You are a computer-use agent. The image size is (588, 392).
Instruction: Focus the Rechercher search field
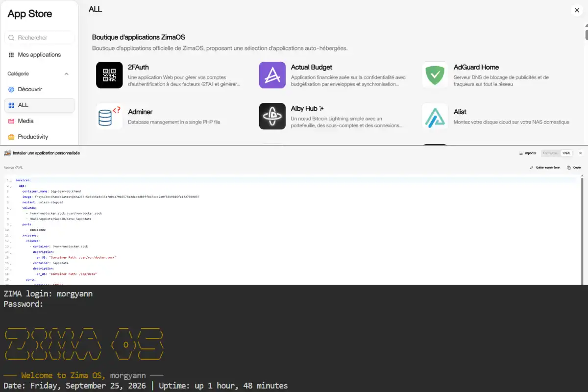click(x=39, y=38)
